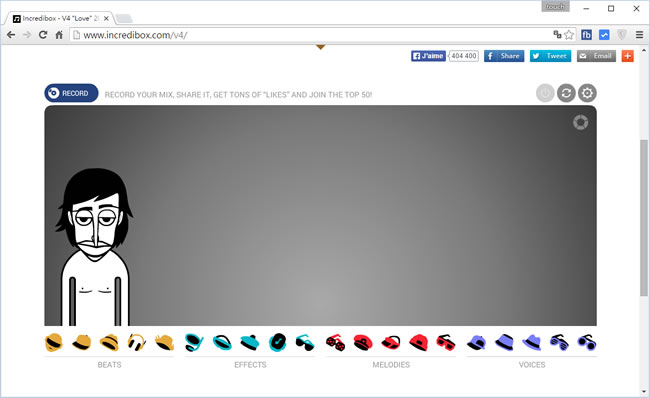The image size is (650, 398).
Task: Choose the teal sunglasses effect icon
Action: 305,342
